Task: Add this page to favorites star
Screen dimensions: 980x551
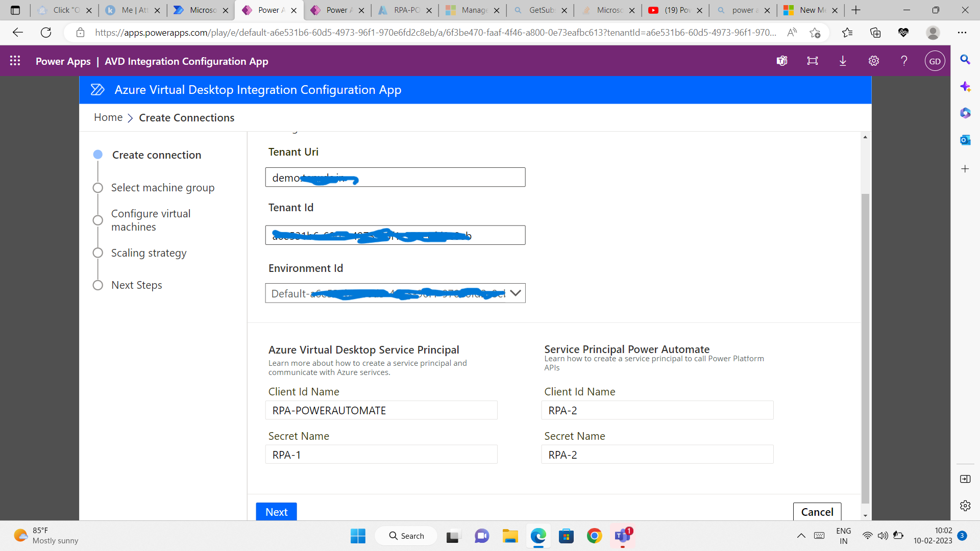Action: 815,33
